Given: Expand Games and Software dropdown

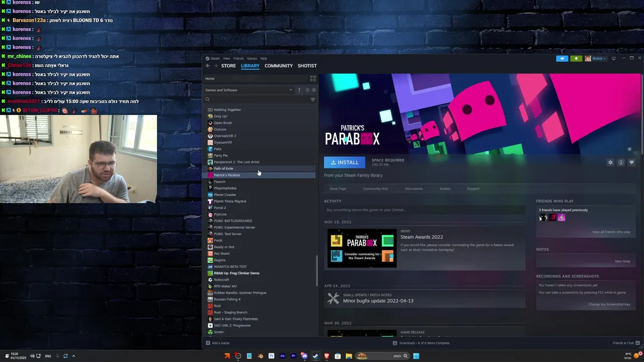Looking at the screenshot, I should [291, 90].
